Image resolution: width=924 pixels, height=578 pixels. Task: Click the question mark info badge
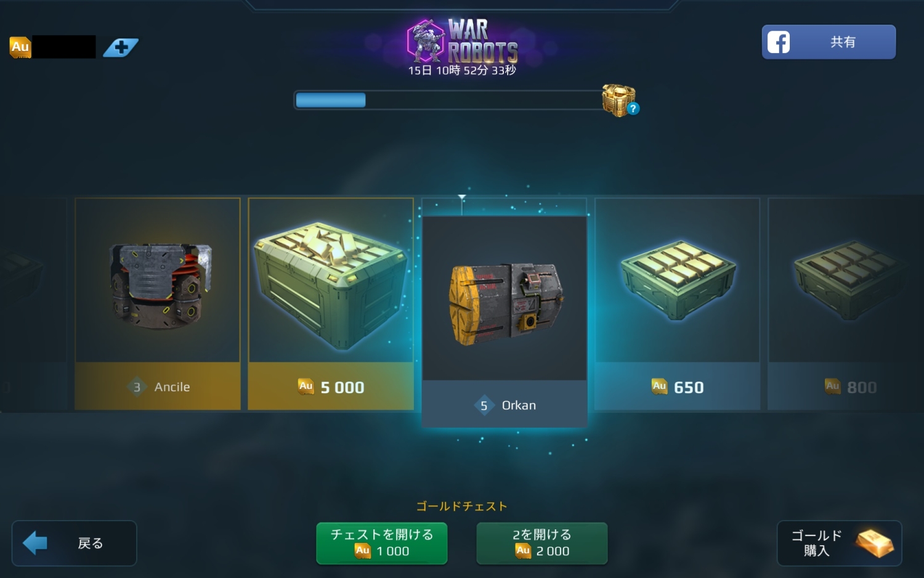pos(633,109)
